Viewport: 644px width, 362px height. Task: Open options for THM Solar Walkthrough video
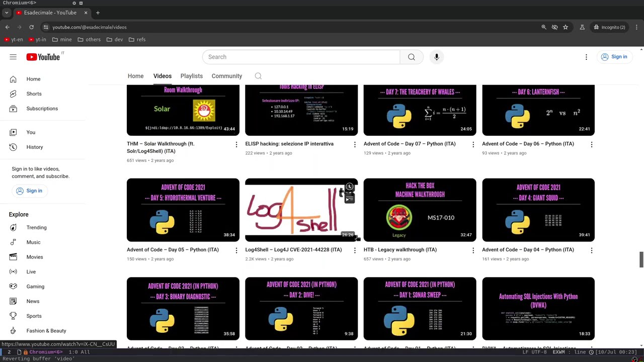coord(236,145)
